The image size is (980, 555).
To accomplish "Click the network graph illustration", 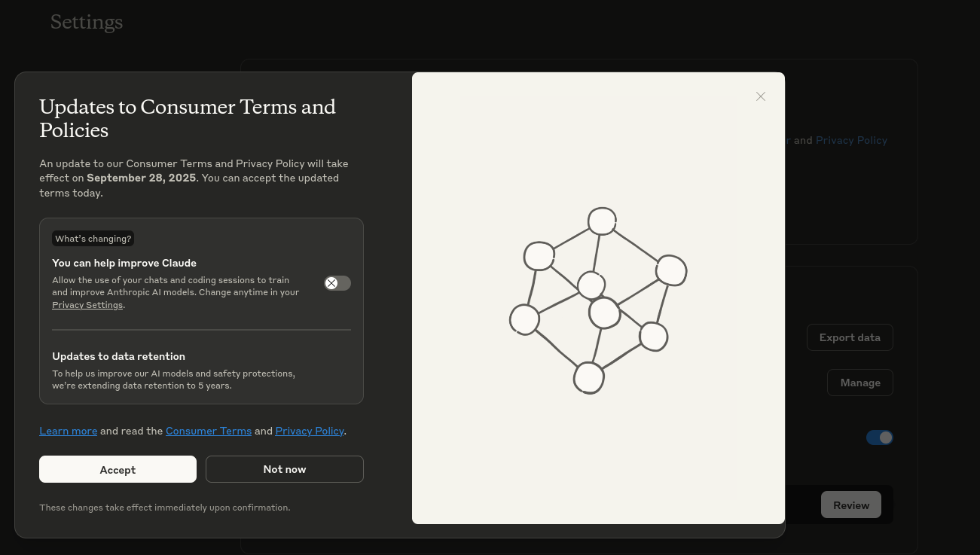I will coord(598,299).
